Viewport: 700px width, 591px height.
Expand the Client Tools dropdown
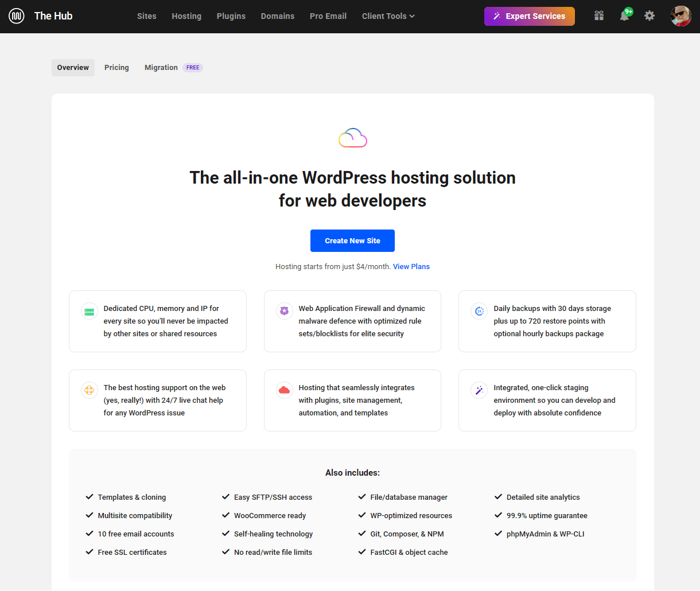[x=388, y=16]
